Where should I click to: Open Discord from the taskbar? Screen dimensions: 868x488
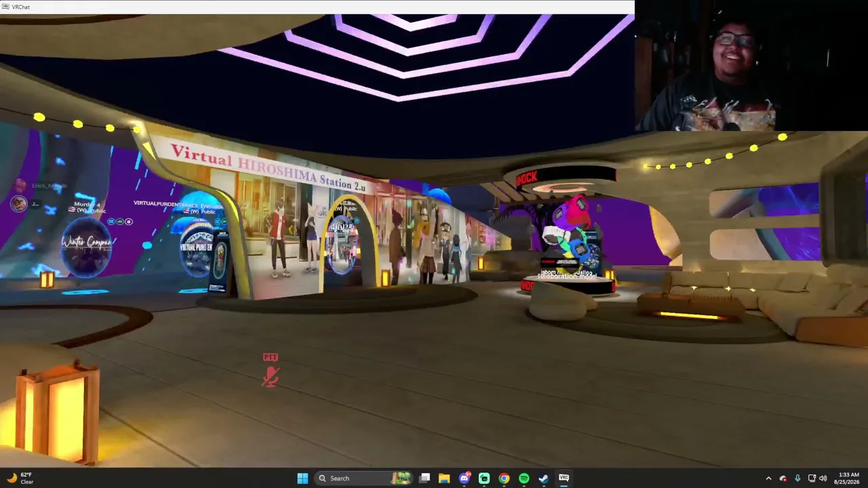coord(465,478)
